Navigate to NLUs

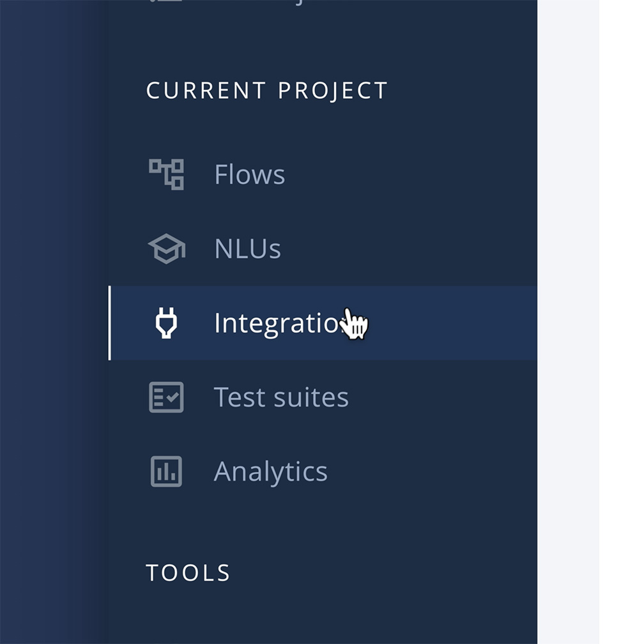tap(248, 248)
